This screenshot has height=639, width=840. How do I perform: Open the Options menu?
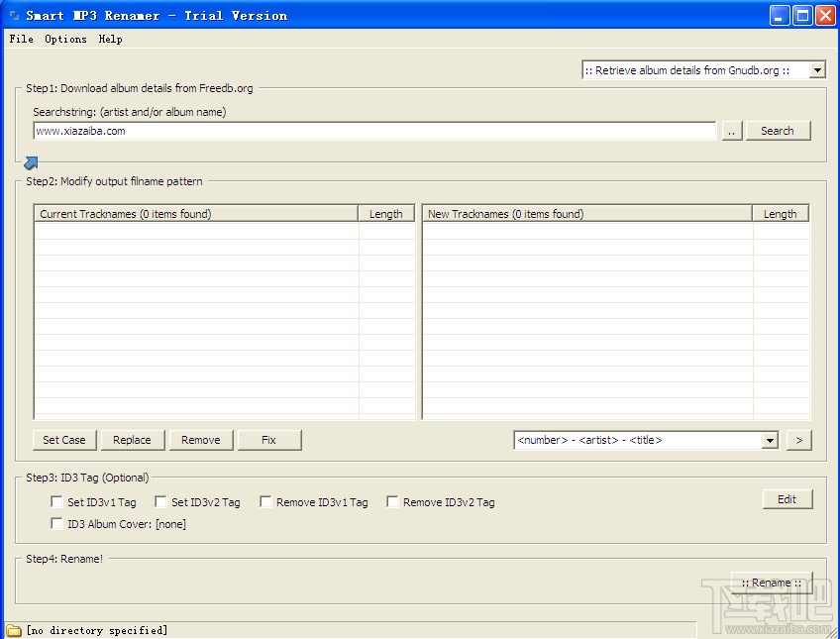(x=65, y=39)
